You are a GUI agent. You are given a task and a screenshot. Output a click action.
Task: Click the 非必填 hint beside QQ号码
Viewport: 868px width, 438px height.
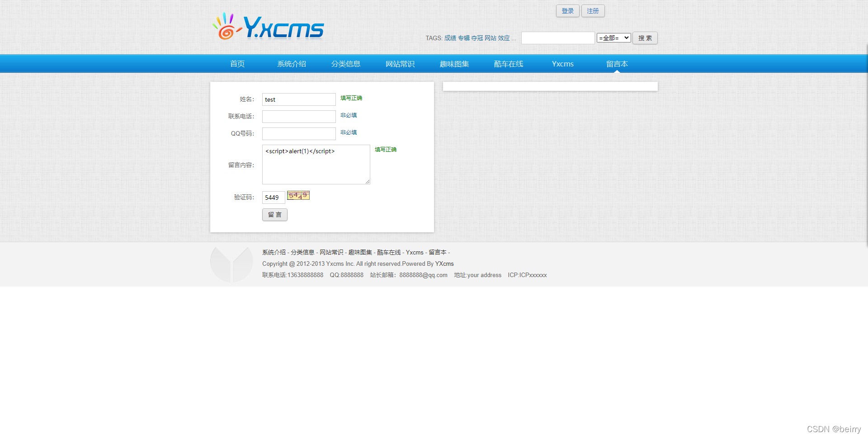(349, 132)
